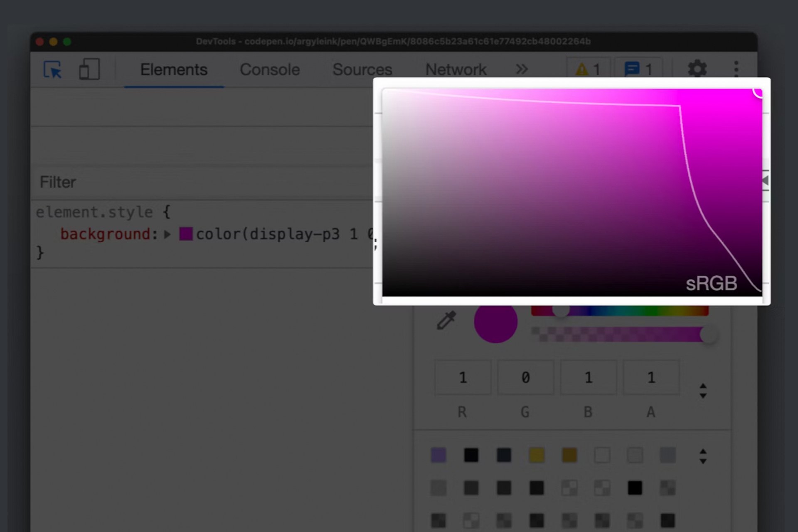Click the eyedropper color picker icon
Image resolution: width=798 pixels, height=532 pixels.
pyautogui.click(x=446, y=320)
